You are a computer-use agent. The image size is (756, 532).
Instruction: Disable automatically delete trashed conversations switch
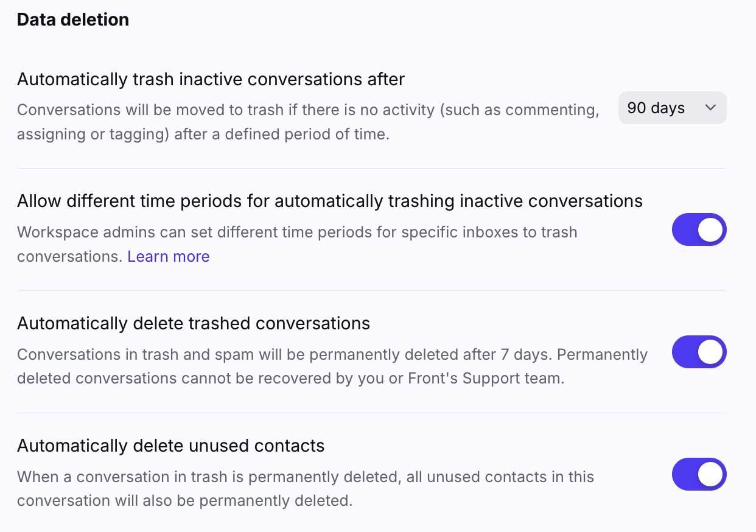click(699, 352)
